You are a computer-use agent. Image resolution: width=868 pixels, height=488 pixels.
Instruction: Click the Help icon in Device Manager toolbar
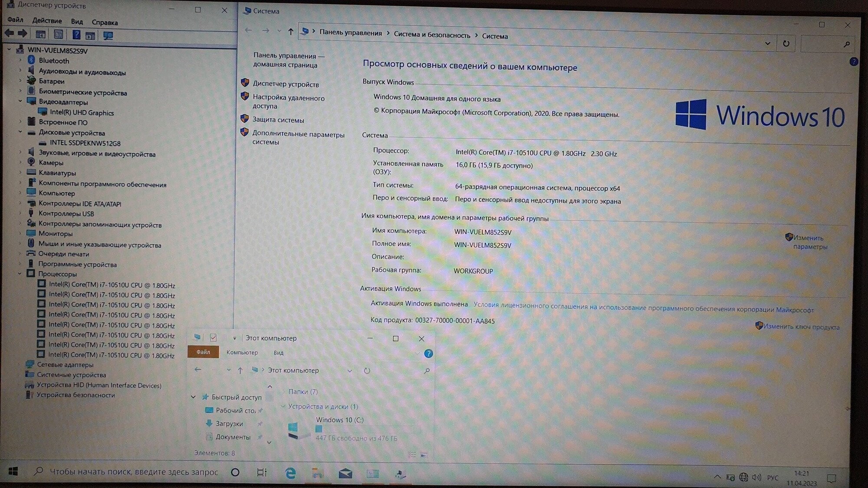click(76, 35)
